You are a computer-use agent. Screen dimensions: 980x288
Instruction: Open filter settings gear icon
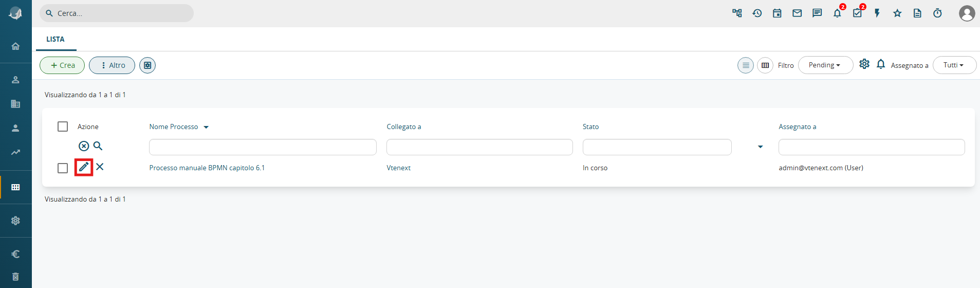[x=864, y=64]
